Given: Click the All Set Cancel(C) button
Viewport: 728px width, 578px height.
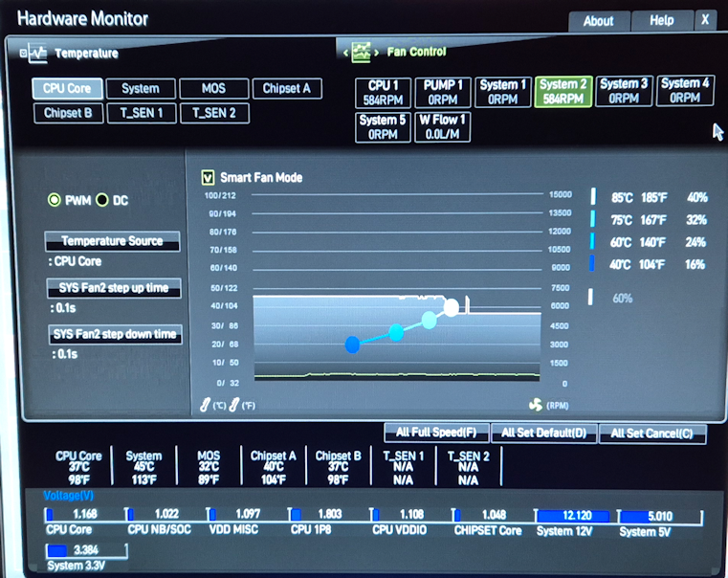Looking at the screenshot, I should coord(652,433).
